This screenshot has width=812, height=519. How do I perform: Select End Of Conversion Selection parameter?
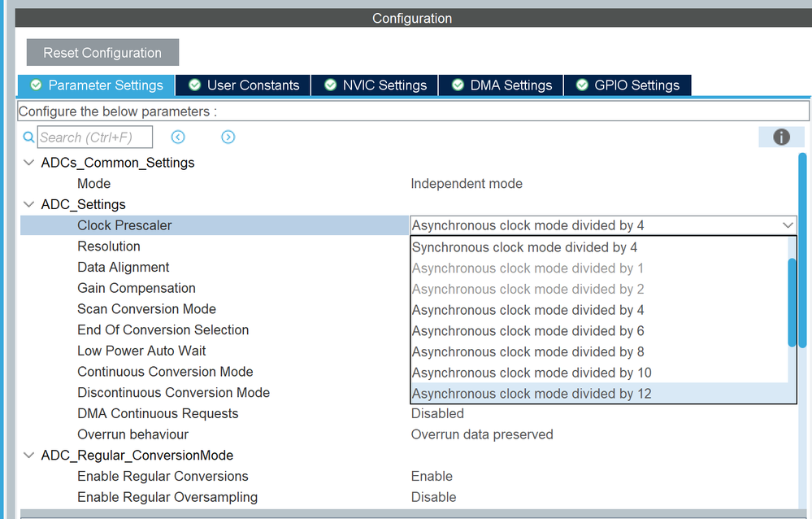pos(163,329)
